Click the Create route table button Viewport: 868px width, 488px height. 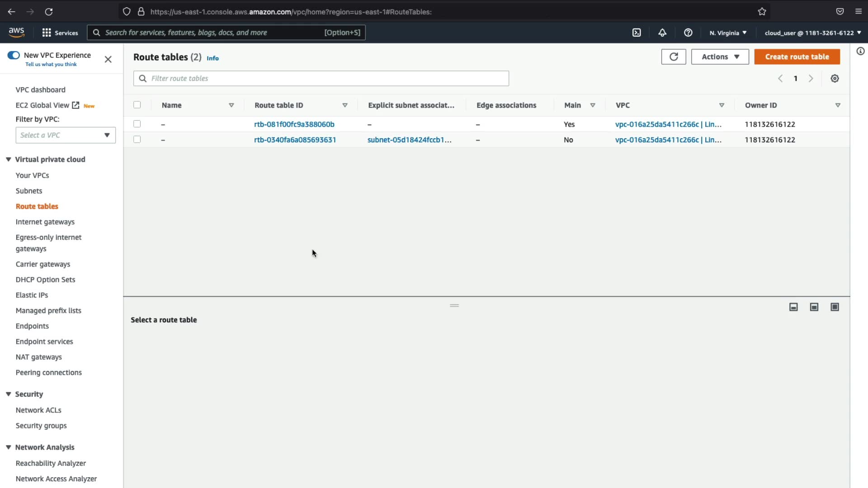797,57
